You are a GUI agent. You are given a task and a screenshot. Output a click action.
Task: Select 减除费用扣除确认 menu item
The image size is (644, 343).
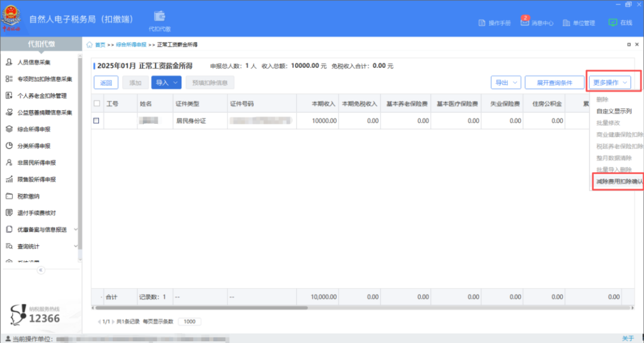(619, 182)
